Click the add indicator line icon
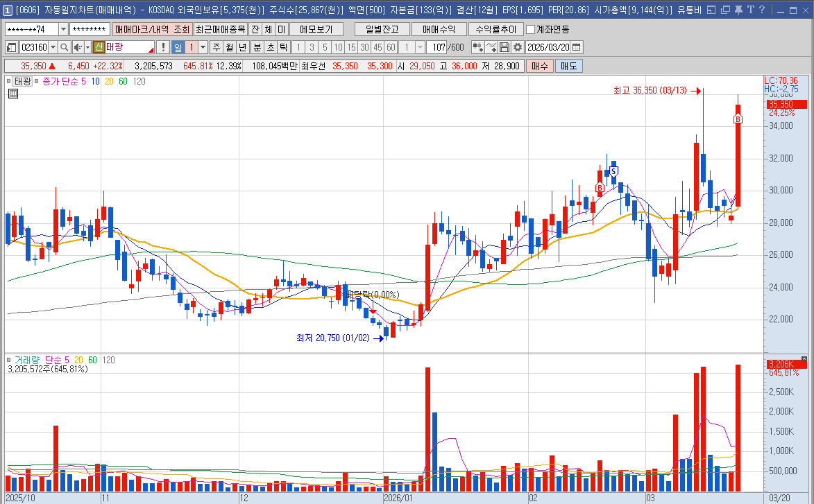This screenshot has height=504, width=814. [x=491, y=47]
